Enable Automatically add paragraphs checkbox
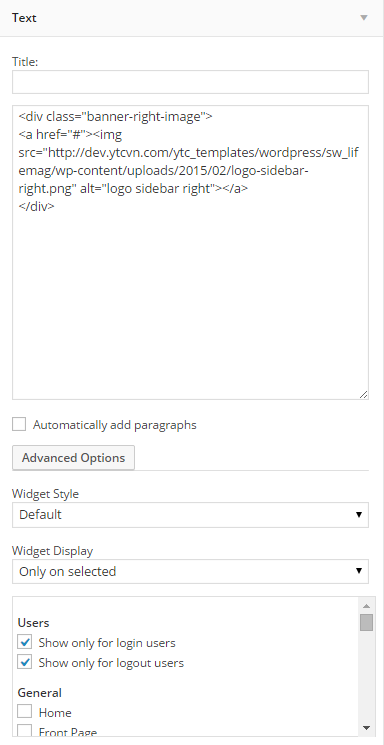This screenshot has height=745, width=384. coord(19,424)
